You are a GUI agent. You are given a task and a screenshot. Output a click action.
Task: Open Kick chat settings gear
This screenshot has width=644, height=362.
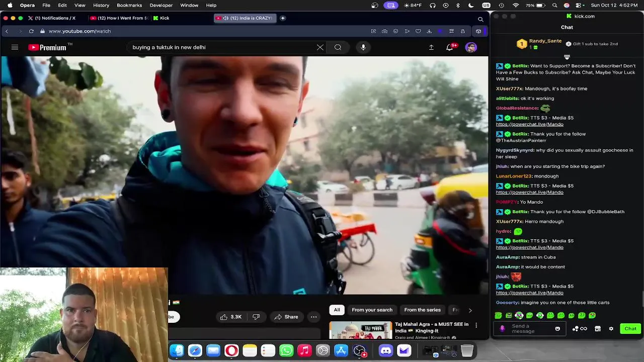[611, 329]
